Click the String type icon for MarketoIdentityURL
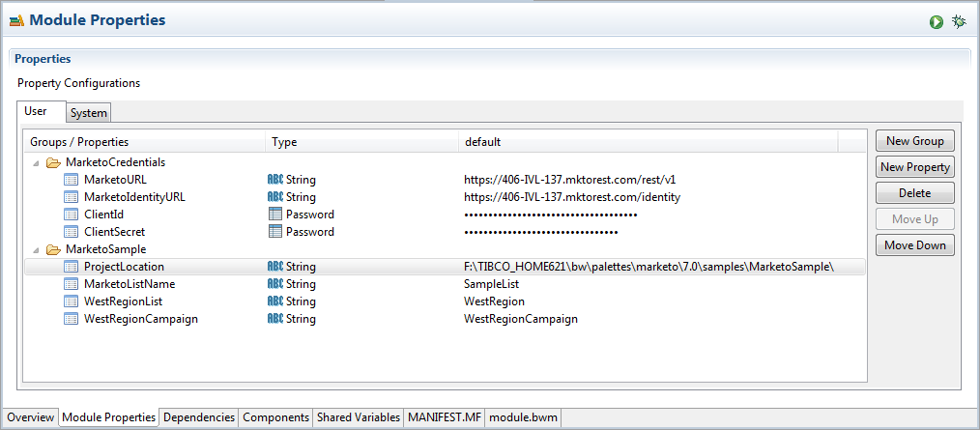The width and height of the screenshot is (980, 430). [275, 197]
